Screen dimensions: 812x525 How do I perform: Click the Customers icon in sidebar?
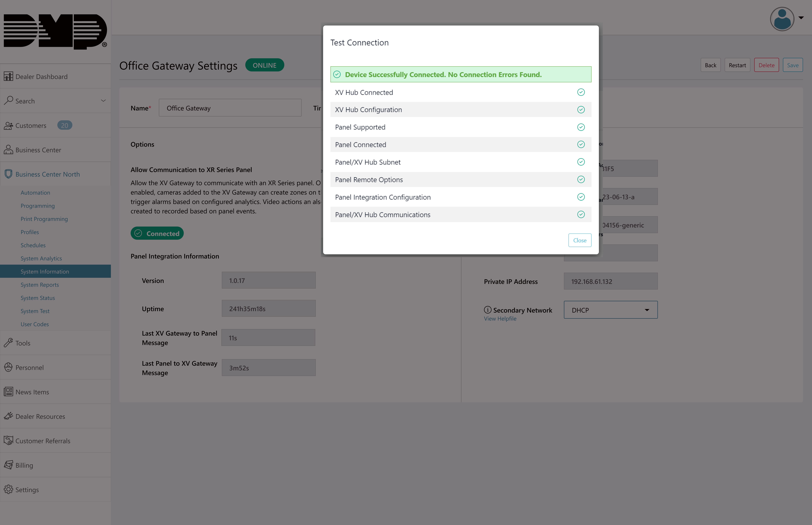click(x=8, y=125)
